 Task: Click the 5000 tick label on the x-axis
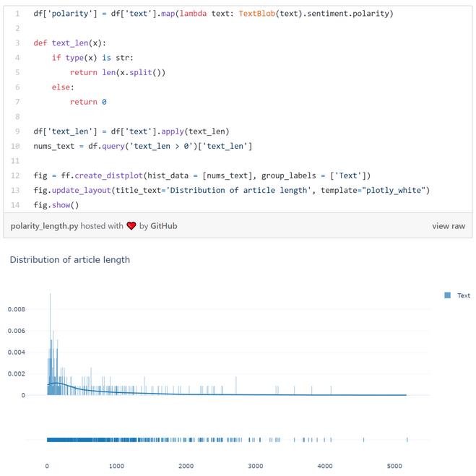(394, 467)
